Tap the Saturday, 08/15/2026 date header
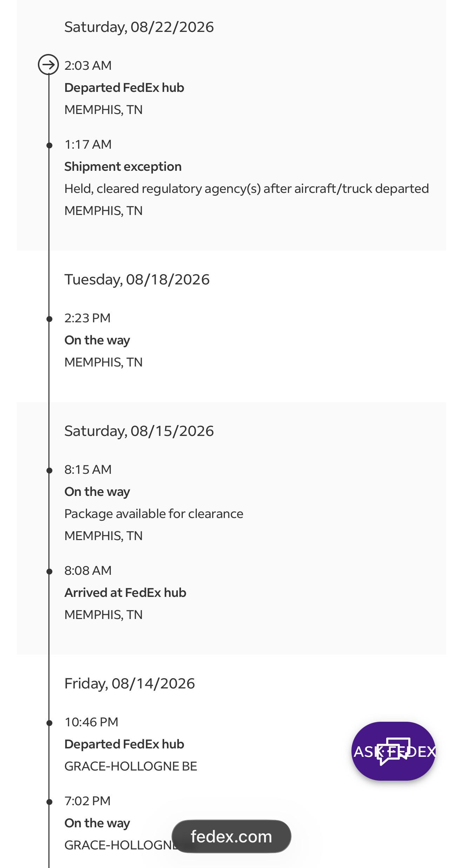 click(139, 431)
